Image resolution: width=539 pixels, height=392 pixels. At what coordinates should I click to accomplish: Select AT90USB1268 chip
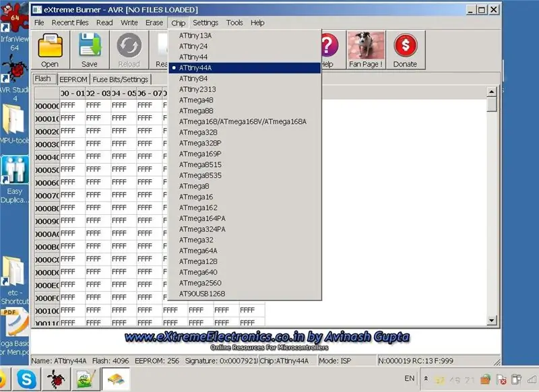point(245,294)
